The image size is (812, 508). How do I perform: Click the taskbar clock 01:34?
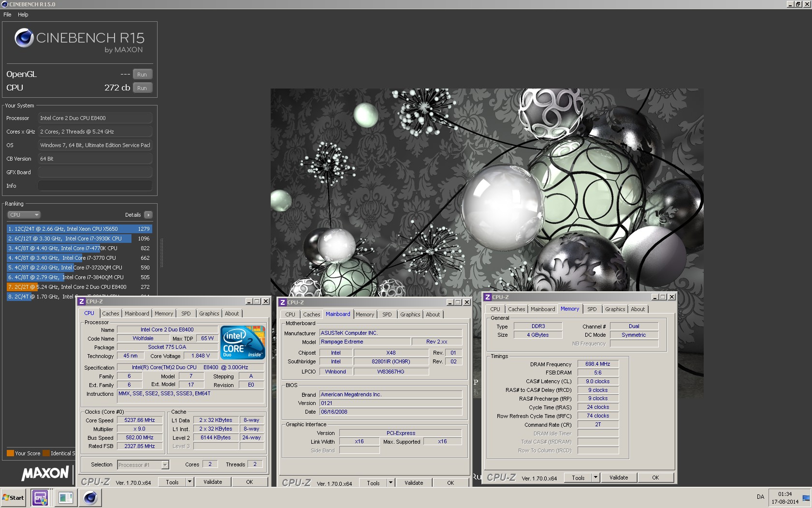point(785,494)
